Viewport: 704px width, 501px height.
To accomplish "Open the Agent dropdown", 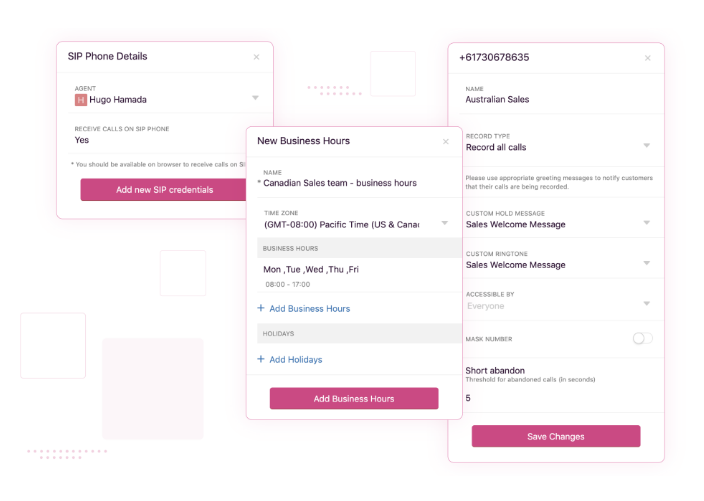I will pyautogui.click(x=255, y=98).
